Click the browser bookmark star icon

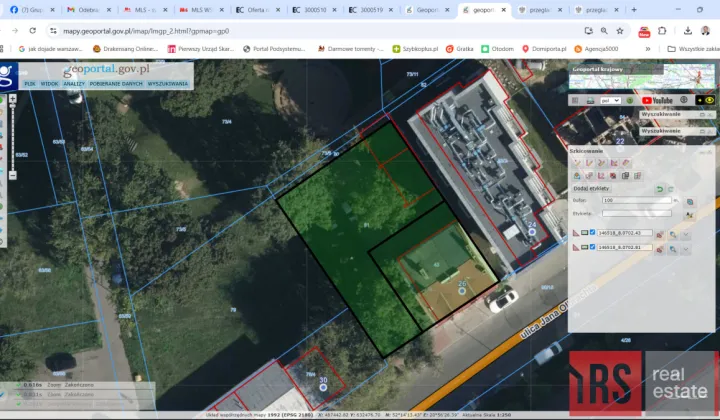(x=620, y=31)
